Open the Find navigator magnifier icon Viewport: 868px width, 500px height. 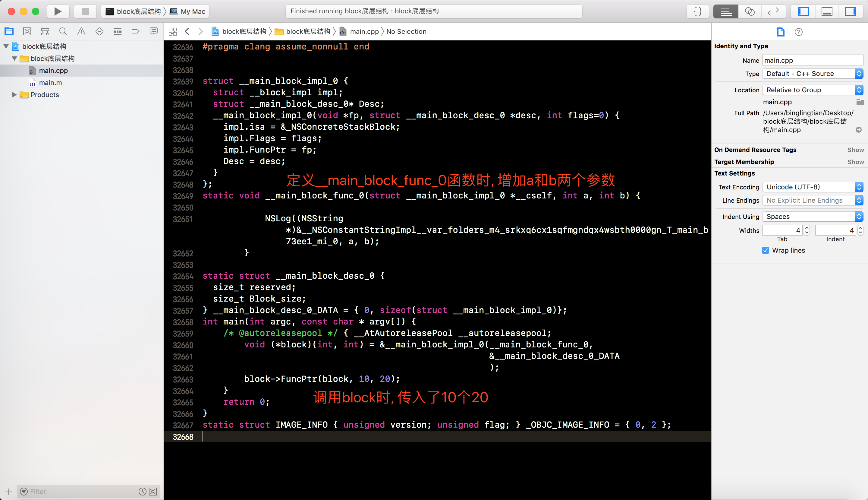[63, 32]
